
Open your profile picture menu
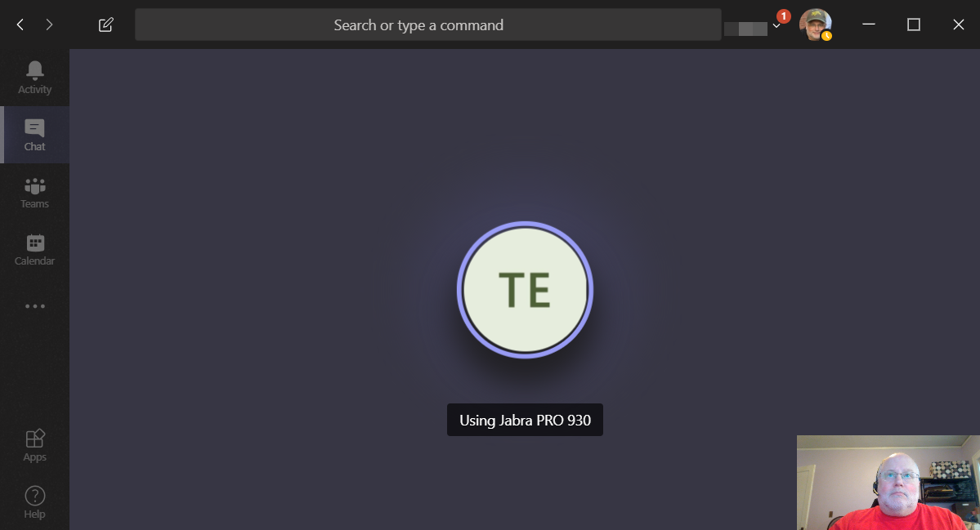click(x=816, y=24)
